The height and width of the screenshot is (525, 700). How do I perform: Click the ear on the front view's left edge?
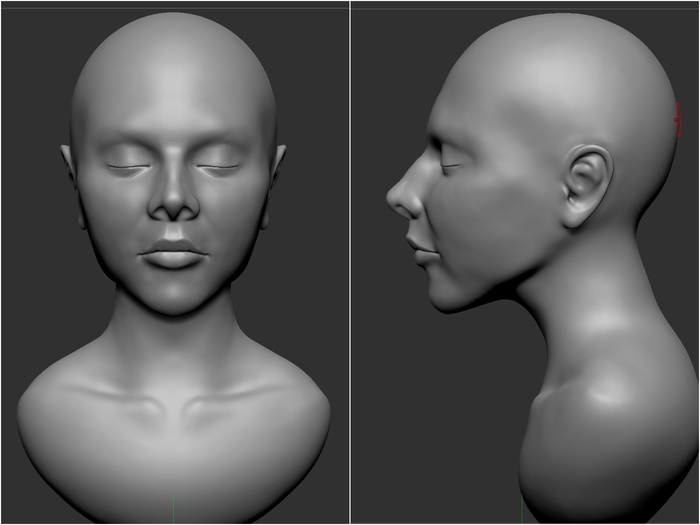[x=68, y=163]
